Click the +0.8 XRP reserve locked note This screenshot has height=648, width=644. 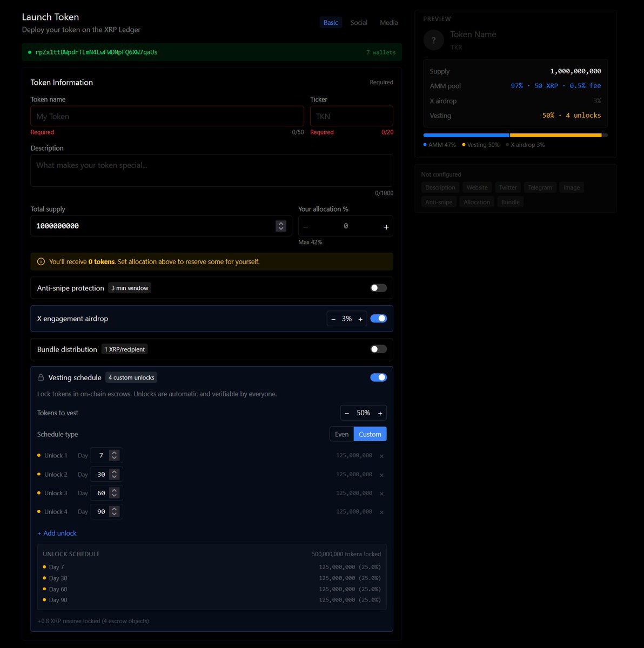point(93,621)
